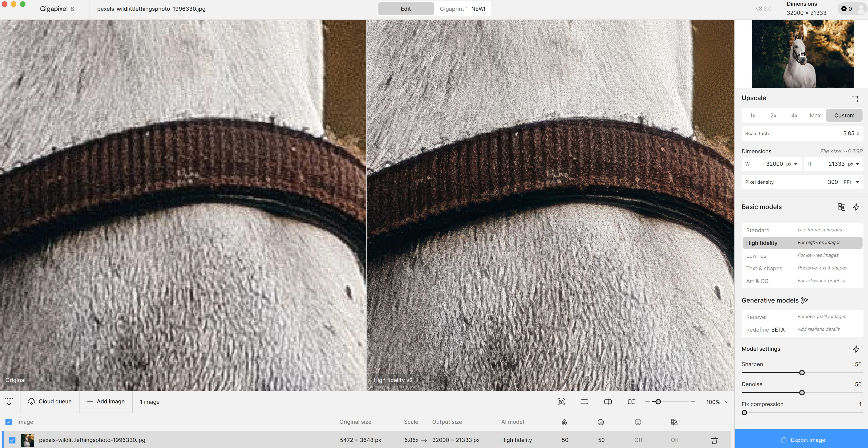Select the 4x upscale option
868x448 pixels.
click(794, 116)
